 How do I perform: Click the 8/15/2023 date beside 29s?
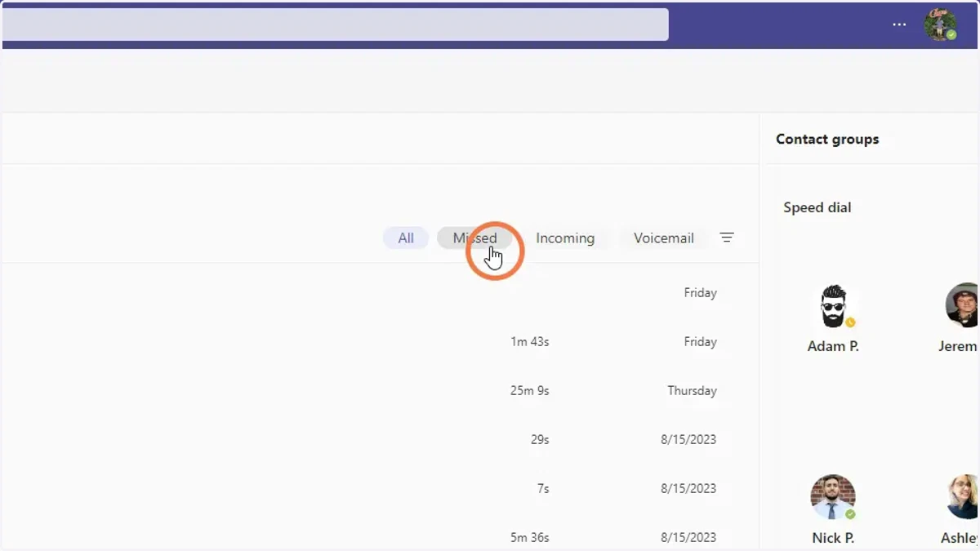coord(688,439)
